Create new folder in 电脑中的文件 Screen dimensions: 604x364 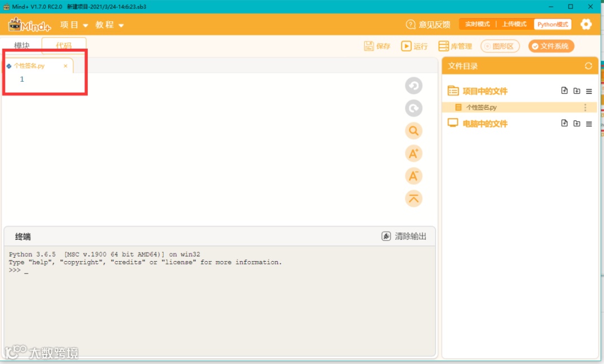(577, 124)
